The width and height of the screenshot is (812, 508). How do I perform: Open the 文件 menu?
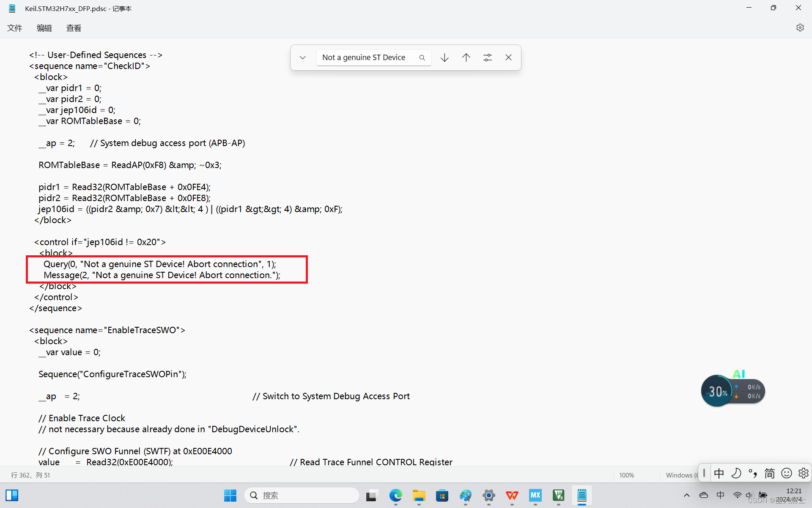coord(15,28)
